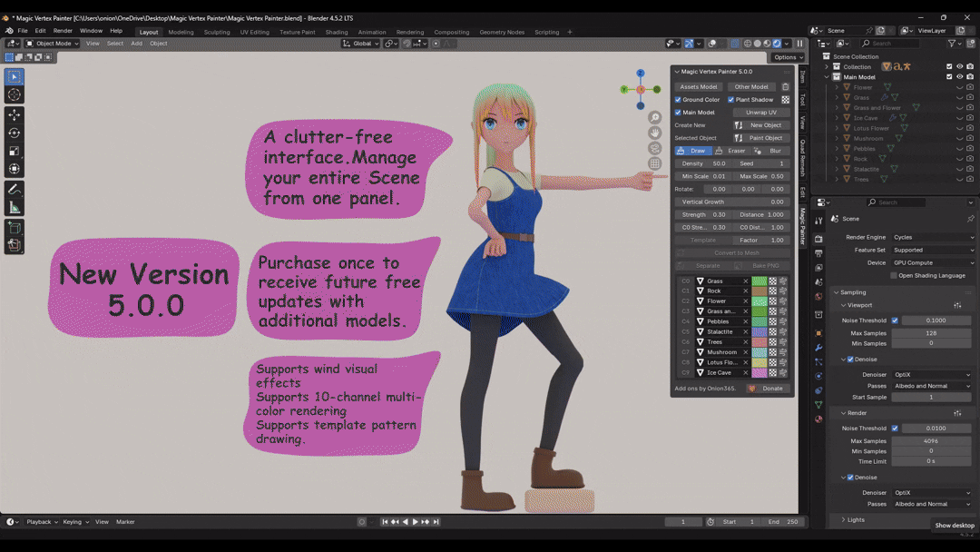Image resolution: width=980 pixels, height=552 pixels.
Task: Pick the Cursor tool
Action: (x=15, y=95)
